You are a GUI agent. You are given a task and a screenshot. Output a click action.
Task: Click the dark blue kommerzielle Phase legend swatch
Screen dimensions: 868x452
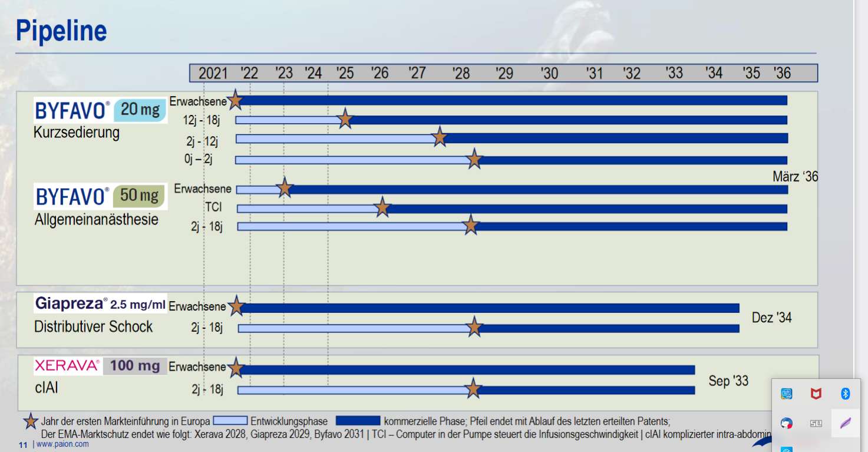358,421
